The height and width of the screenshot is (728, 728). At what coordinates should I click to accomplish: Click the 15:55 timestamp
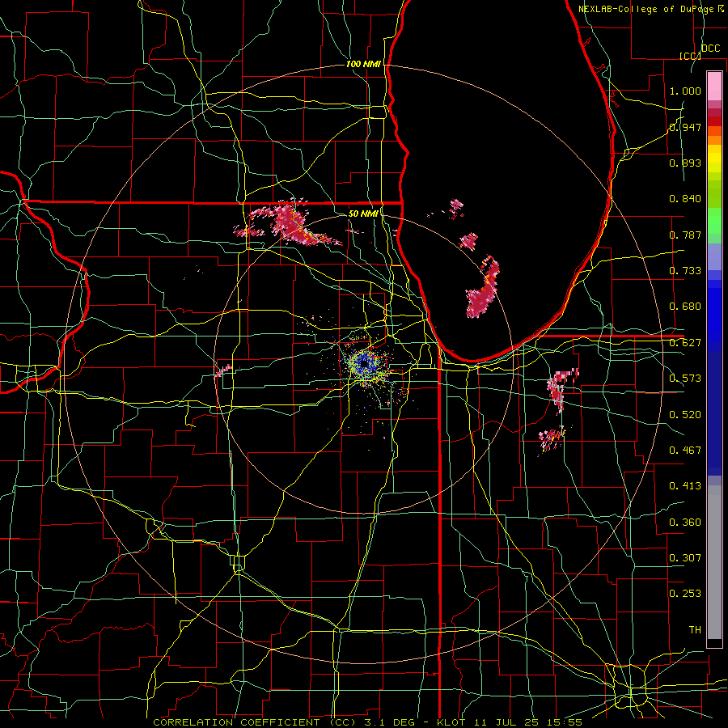[x=565, y=722]
